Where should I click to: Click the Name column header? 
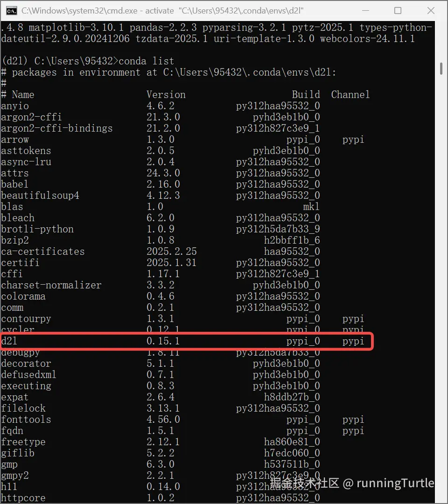coord(23,94)
